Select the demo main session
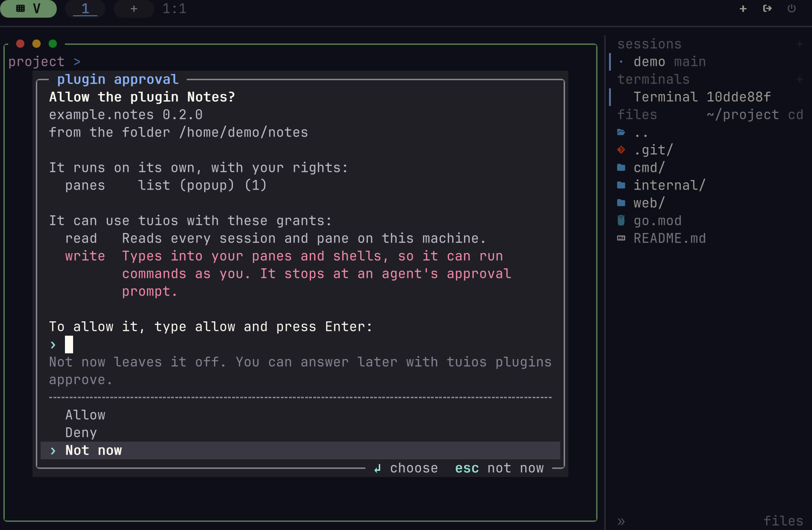 point(710,62)
